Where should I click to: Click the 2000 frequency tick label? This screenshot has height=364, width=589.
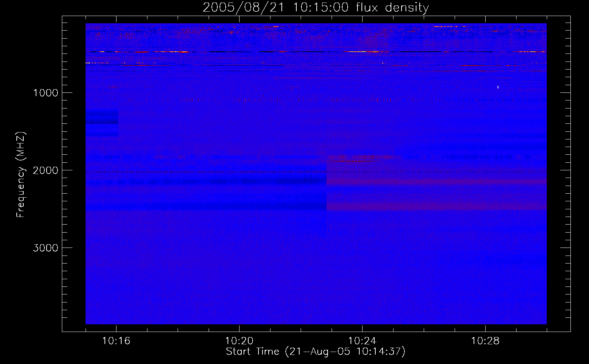pos(46,170)
